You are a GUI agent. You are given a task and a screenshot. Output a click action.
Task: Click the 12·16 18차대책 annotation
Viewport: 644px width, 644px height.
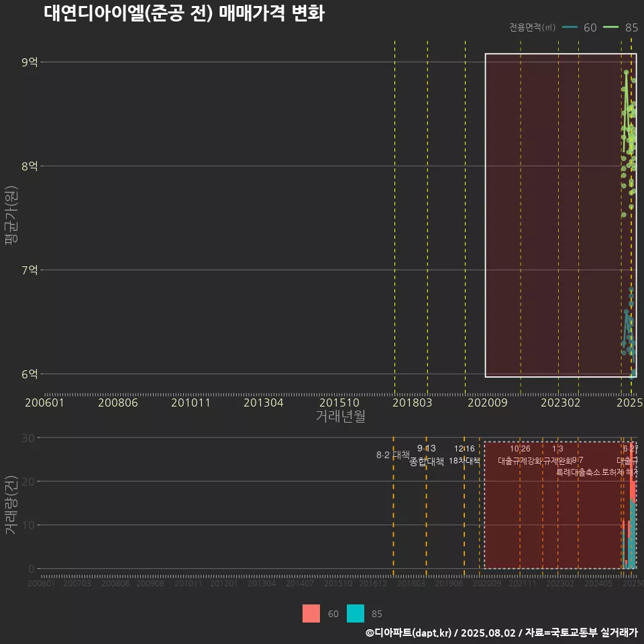point(464,455)
